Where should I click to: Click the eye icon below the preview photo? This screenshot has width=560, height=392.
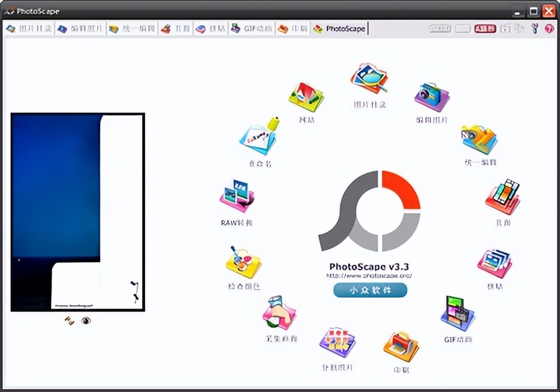[x=86, y=320]
